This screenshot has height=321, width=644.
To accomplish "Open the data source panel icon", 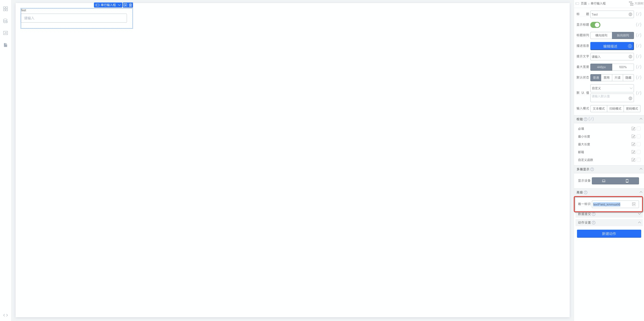I will pyautogui.click(x=6, y=21).
